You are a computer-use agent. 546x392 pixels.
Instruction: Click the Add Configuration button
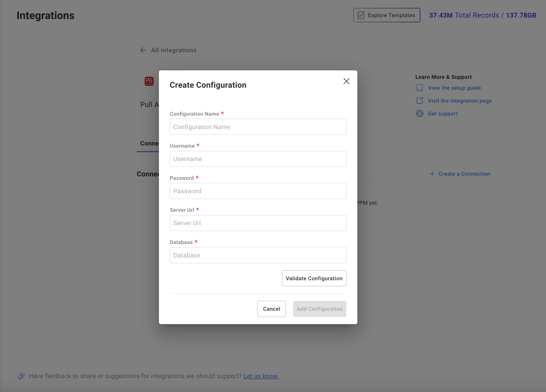point(319,309)
